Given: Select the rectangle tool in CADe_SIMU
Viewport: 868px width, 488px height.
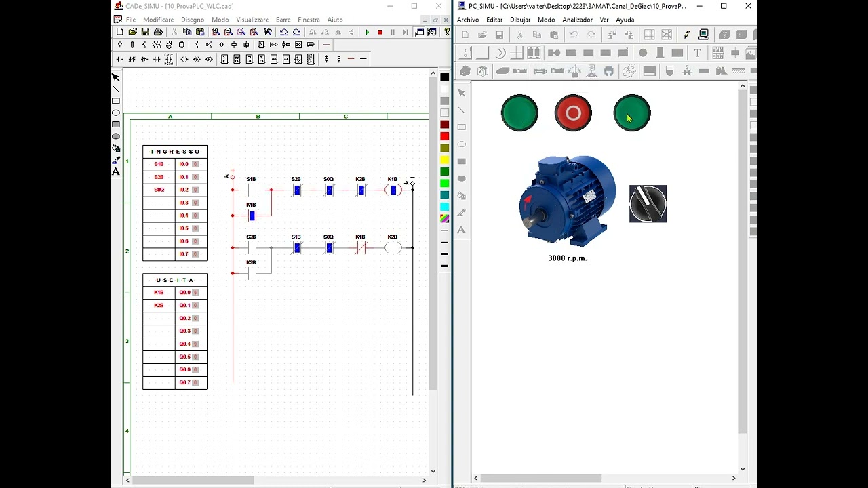Looking at the screenshot, I should pos(116,101).
